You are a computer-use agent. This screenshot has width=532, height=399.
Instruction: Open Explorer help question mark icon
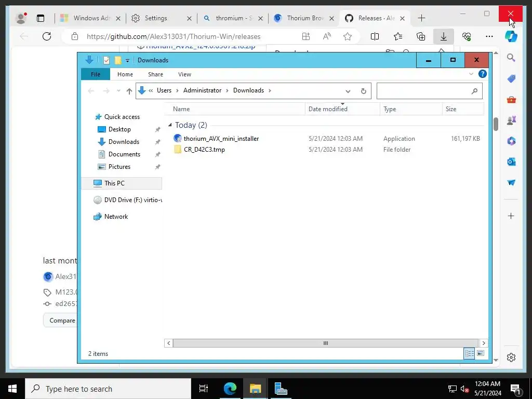click(x=482, y=74)
